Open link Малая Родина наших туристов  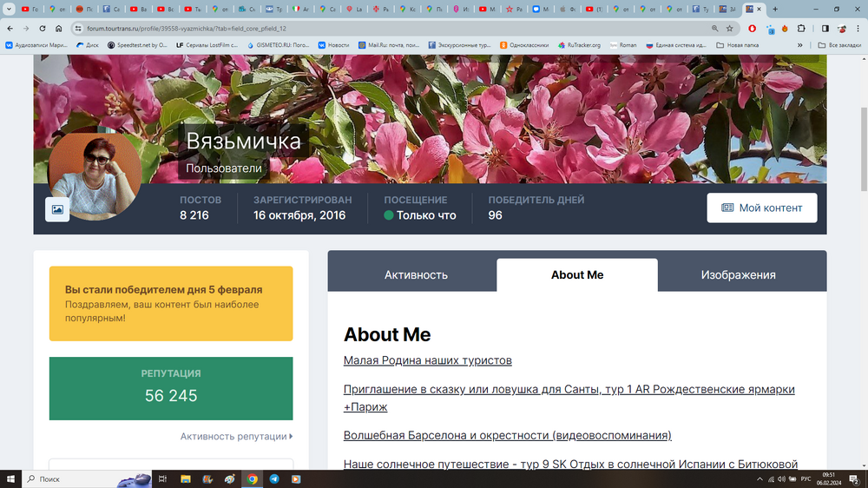[427, 360]
